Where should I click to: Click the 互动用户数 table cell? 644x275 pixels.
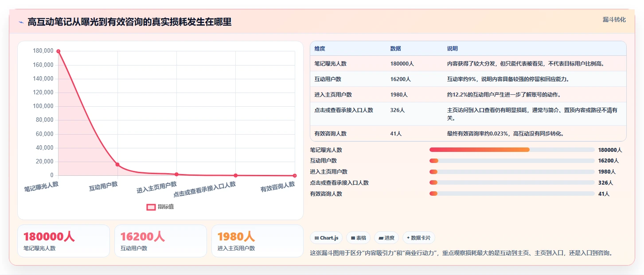(328, 79)
